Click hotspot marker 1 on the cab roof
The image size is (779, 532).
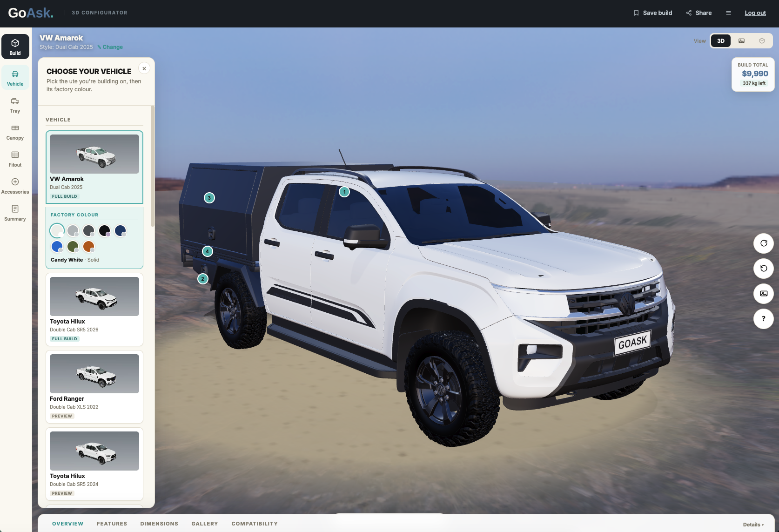344,192
